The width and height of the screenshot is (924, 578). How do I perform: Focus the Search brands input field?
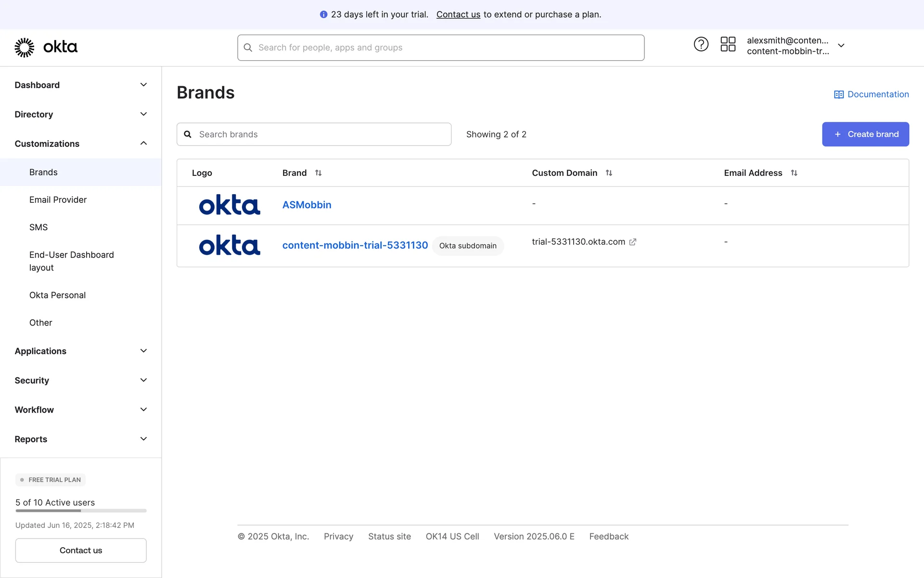pyautogui.click(x=318, y=134)
